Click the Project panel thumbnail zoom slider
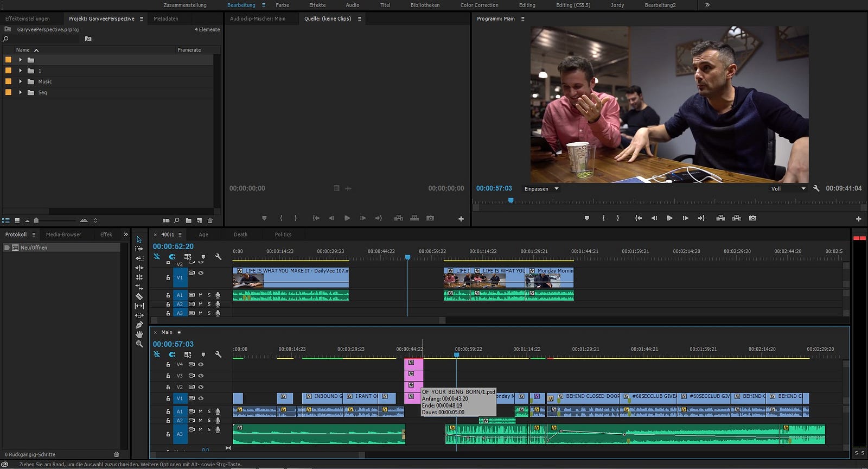 36,220
